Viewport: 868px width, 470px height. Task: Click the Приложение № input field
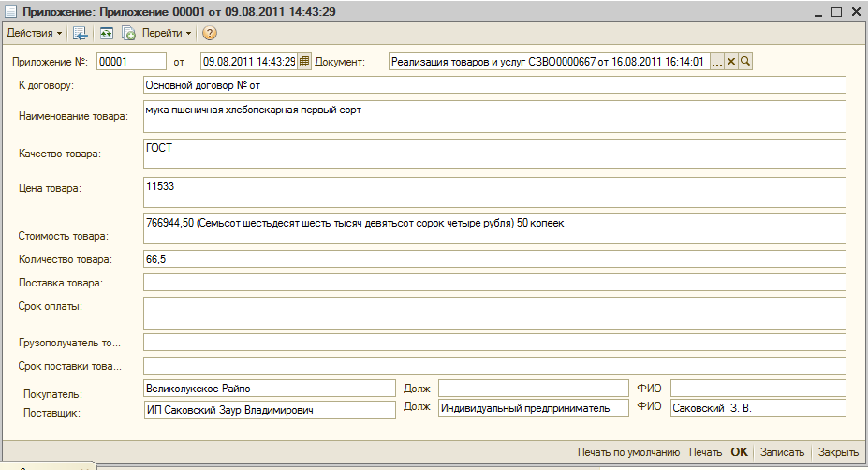pyautogui.click(x=130, y=62)
